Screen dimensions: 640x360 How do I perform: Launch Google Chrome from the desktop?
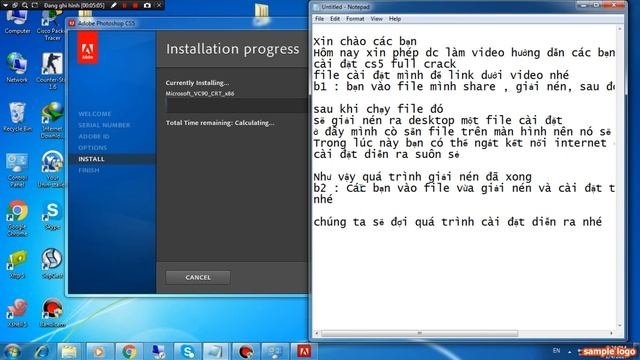pyautogui.click(x=17, y=218)
